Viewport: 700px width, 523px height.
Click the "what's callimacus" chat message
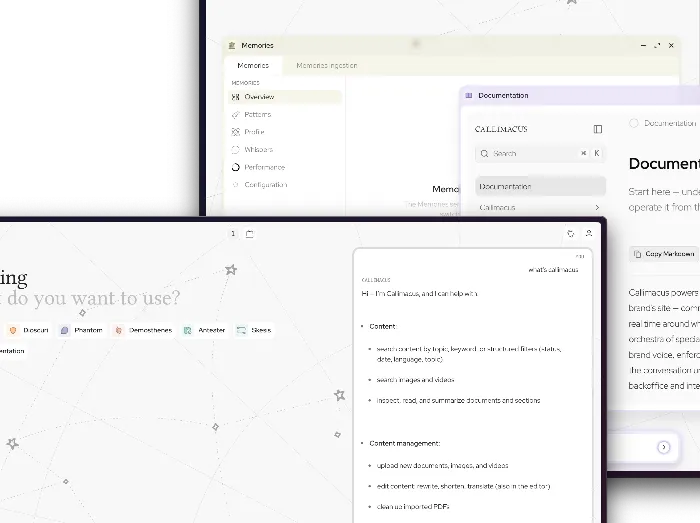pos(553,270)
